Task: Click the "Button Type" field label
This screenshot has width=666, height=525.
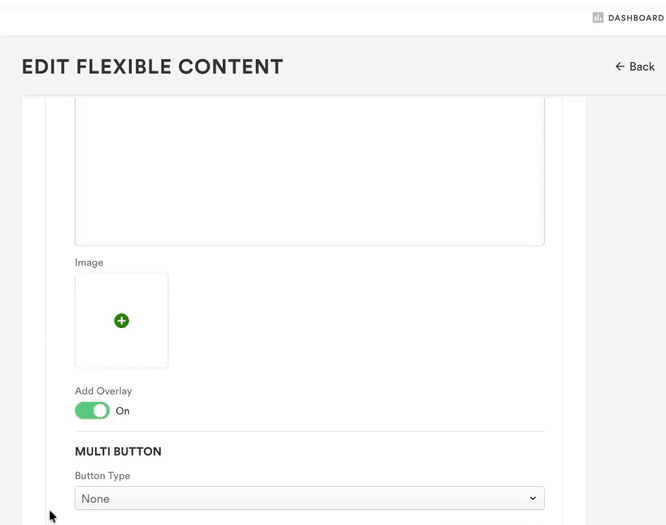Action: tap(102, 476)
